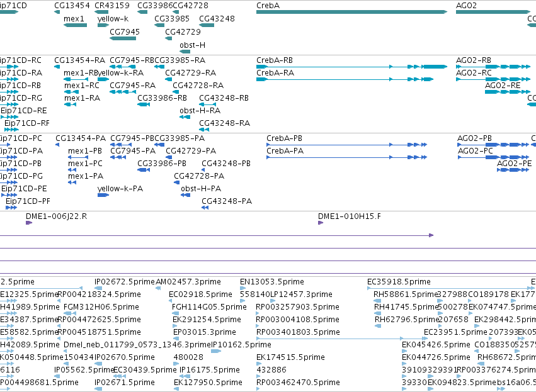Click the CrebA gene label
536x392 pixels.
pos(268,6)
